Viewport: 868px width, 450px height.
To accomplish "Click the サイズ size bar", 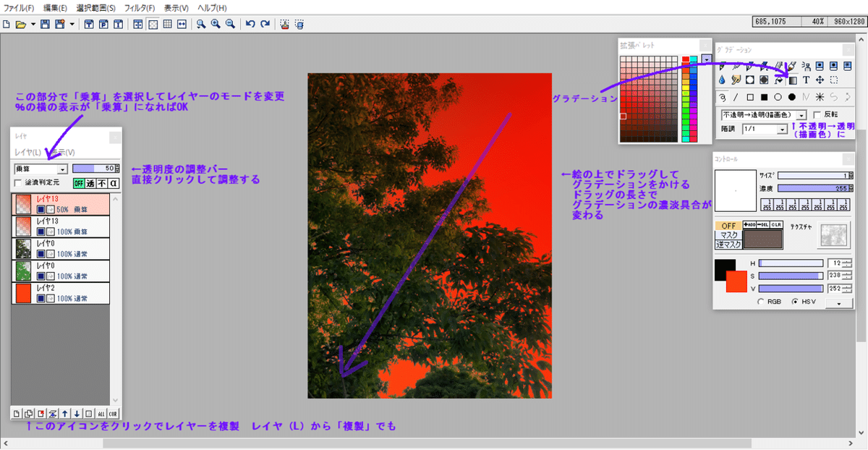I will (814, 175).
